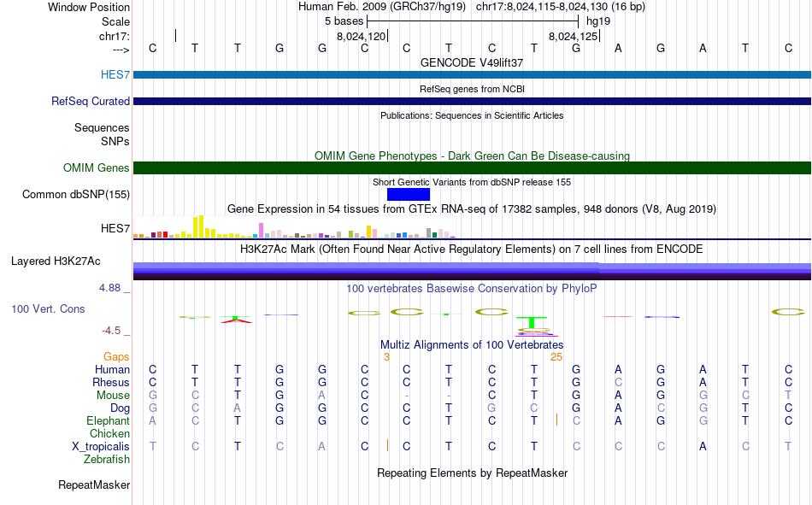The image size is (812, 505).
Task: Click the RefSeq Curated track label
Action: click(90, 101)
